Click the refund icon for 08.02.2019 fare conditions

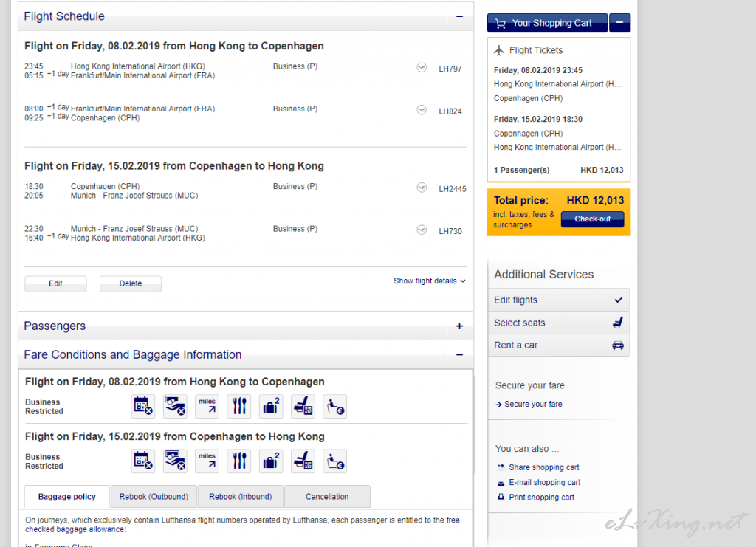coord(175,406)
